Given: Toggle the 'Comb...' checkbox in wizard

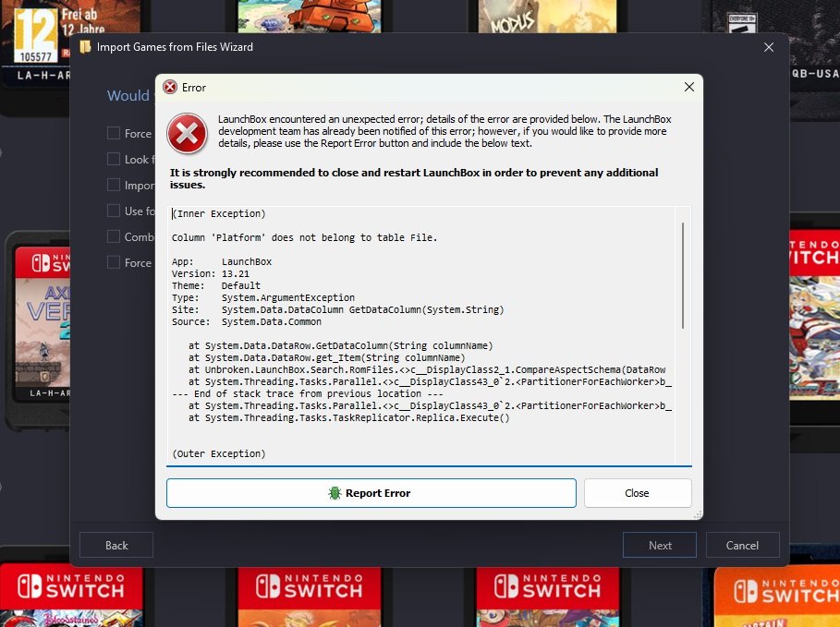Looking at the screenshot, I should (114, 236).
